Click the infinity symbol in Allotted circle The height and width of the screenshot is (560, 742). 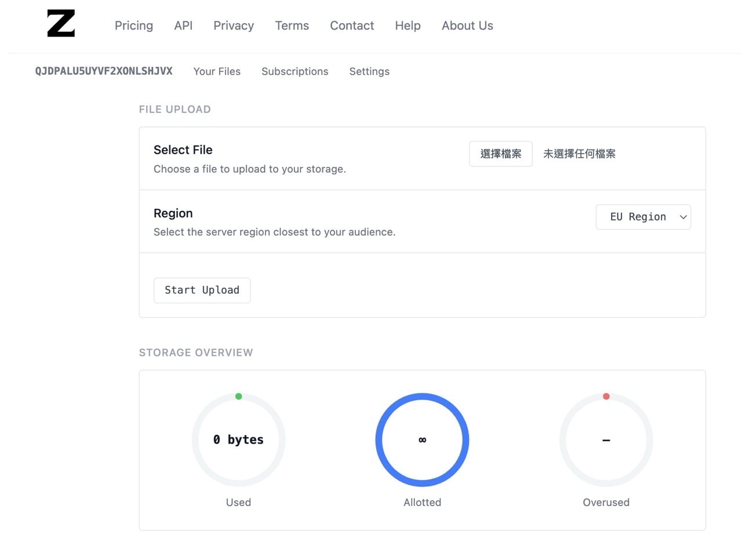422,439
